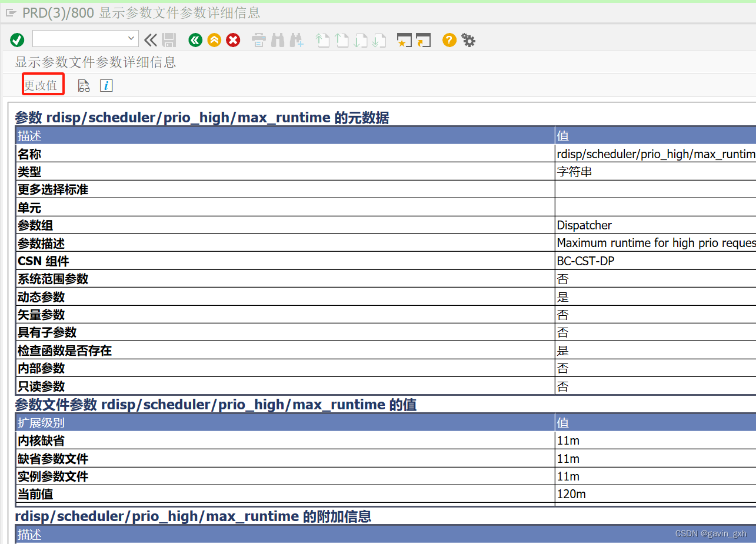Image resolution: width=756 pixels, height=544 pixels.
Task: Click the First Page navigation icon
Action: pos(321,40)
